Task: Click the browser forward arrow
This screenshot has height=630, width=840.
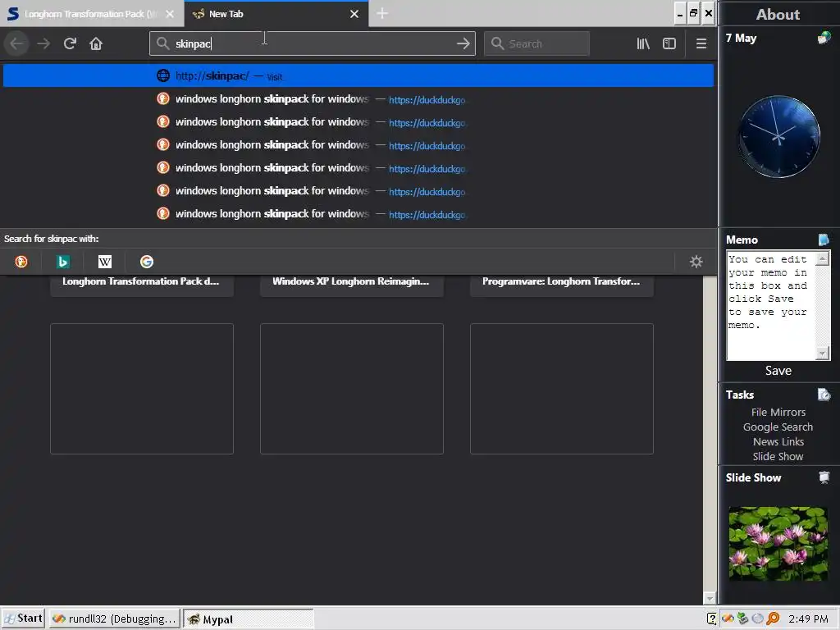Action: [43, 43]
